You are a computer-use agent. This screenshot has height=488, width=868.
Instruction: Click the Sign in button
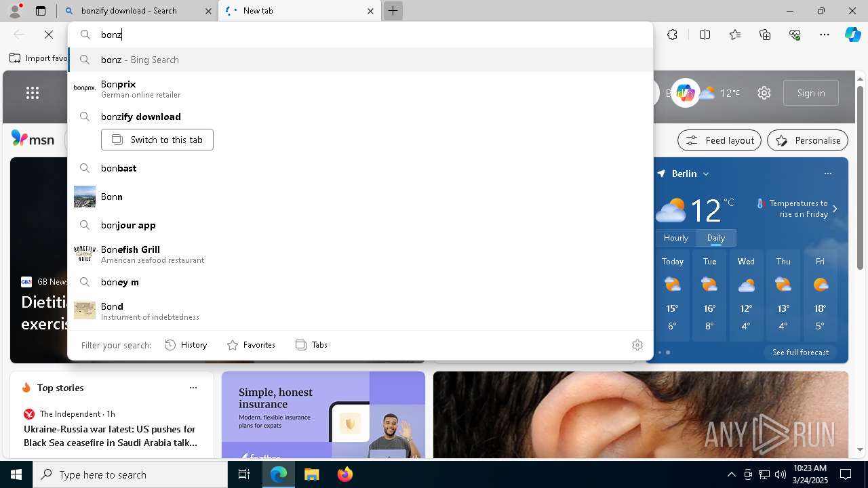tap(810, 93)
